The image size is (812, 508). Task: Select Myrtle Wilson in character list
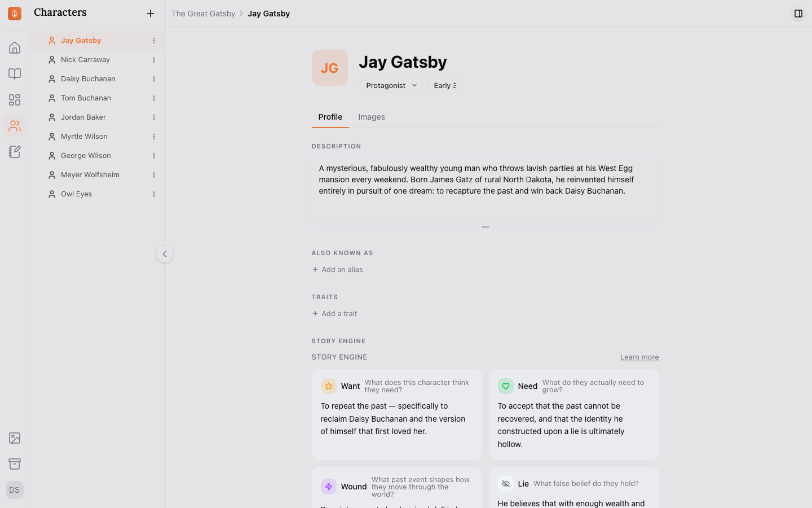point(96,137)
